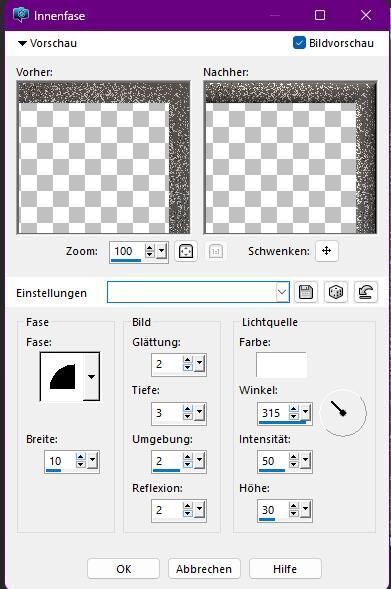
Task: Increase Tiefe value with up arrow
Action: click(x=187, y=409)
